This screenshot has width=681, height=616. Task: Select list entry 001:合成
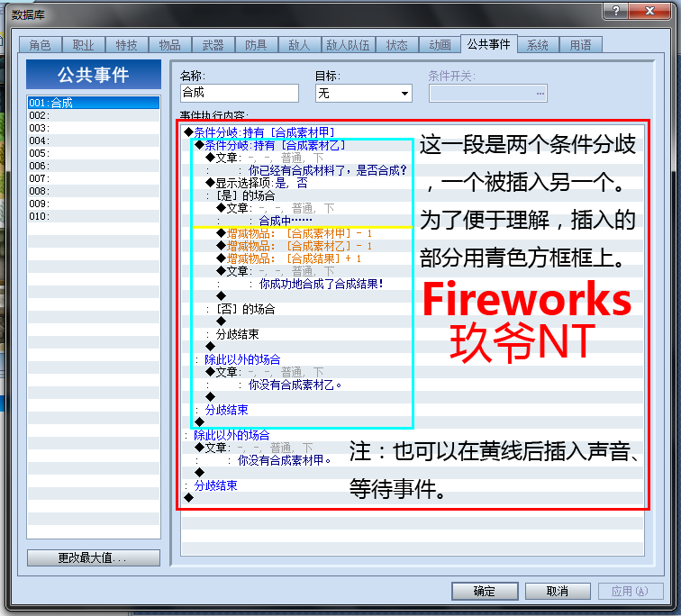pyautogui.click(x=94, y=103)
